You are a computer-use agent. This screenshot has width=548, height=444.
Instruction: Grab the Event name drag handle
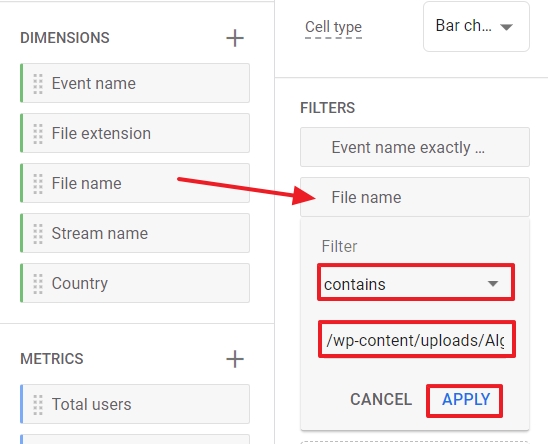coord(38,84)
